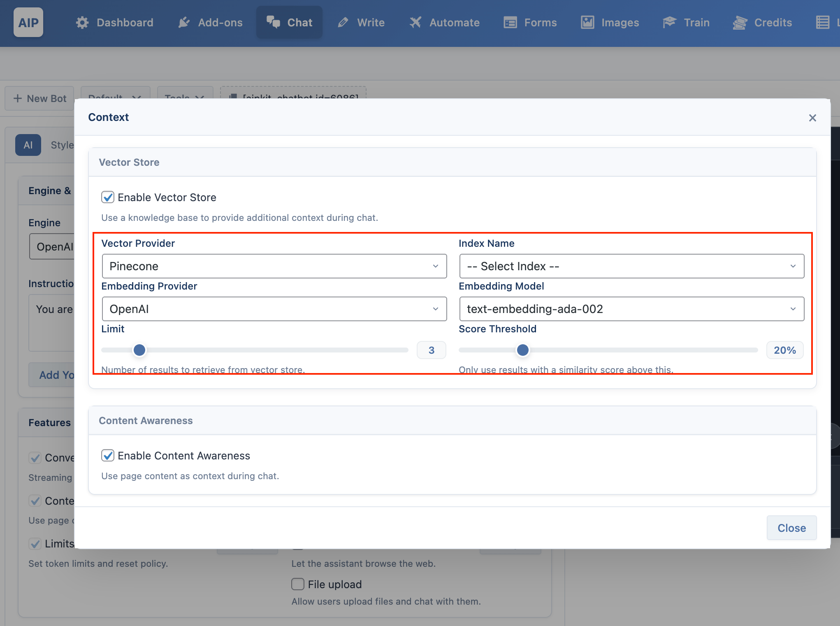The width and height of the screenshot is (840, 626).
Task: Open the Vector Provider dropdown
Action: click(274, 266)
